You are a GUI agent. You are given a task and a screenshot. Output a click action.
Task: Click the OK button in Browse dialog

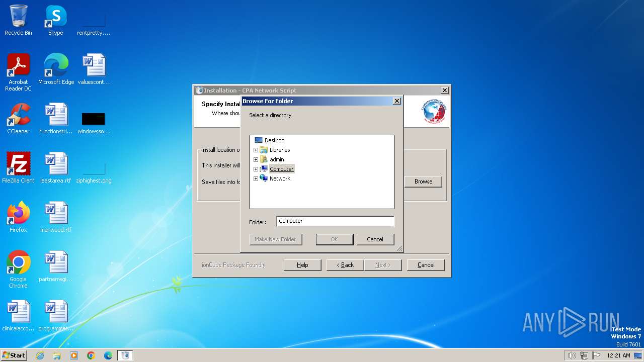coord(335,239)
